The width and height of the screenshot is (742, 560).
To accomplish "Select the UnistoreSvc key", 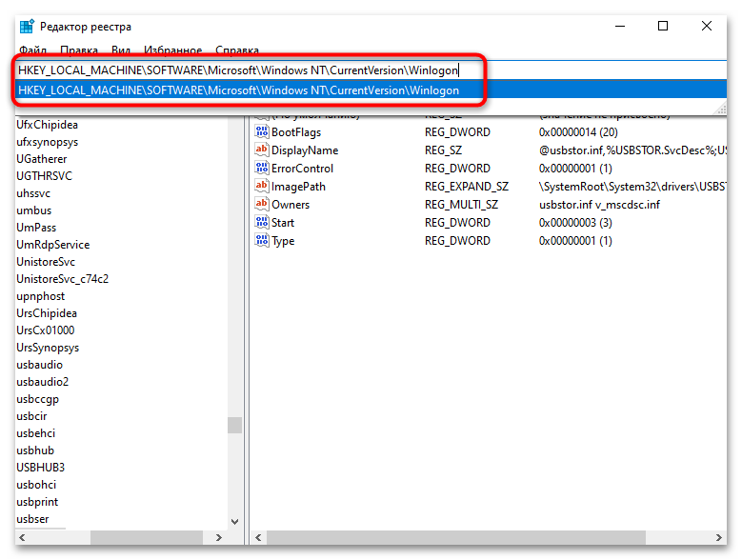I will click(46, 262).
